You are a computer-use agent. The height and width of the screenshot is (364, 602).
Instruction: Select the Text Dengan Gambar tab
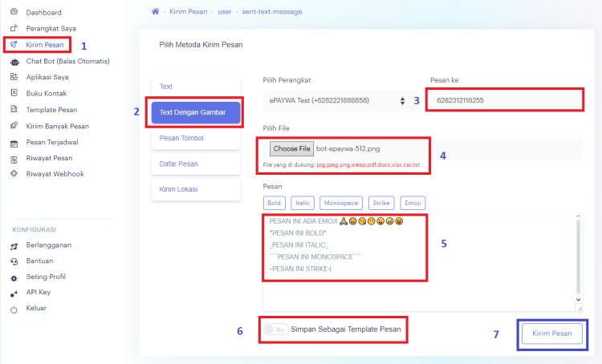point(196,112)
